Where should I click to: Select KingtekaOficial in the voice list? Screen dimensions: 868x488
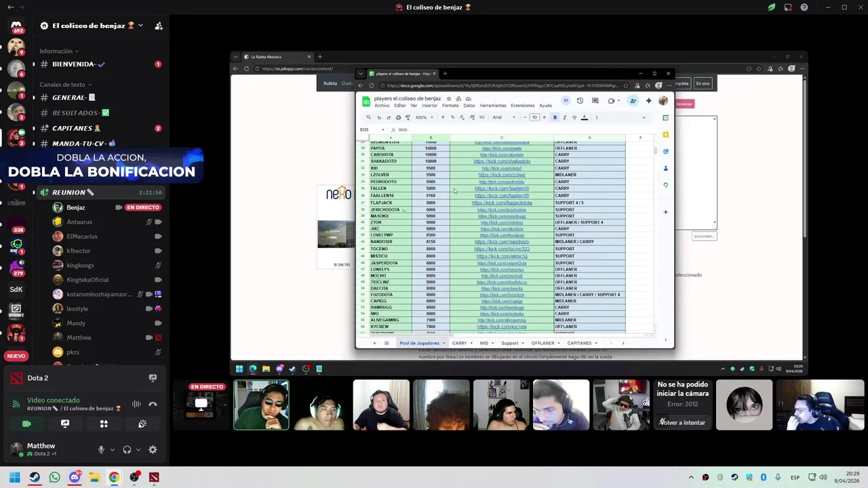[106, 280]
